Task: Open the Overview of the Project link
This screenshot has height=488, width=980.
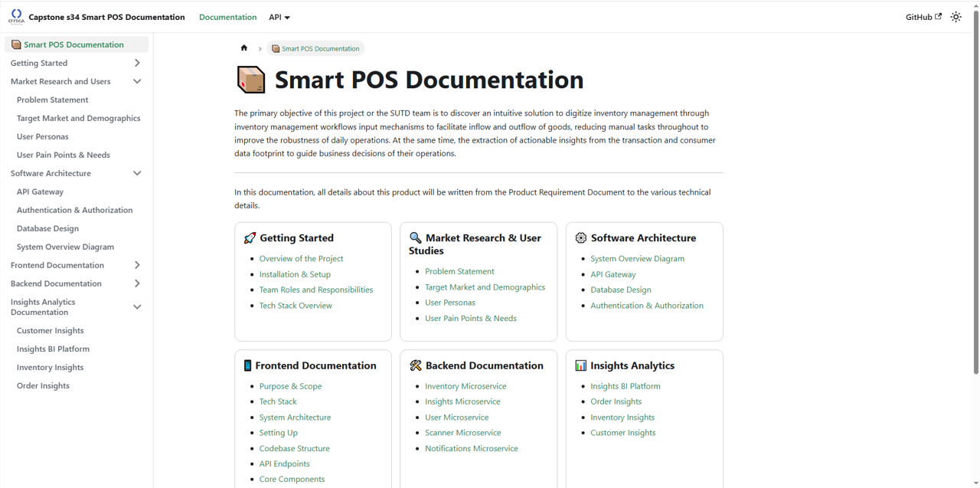Action: 301,258
